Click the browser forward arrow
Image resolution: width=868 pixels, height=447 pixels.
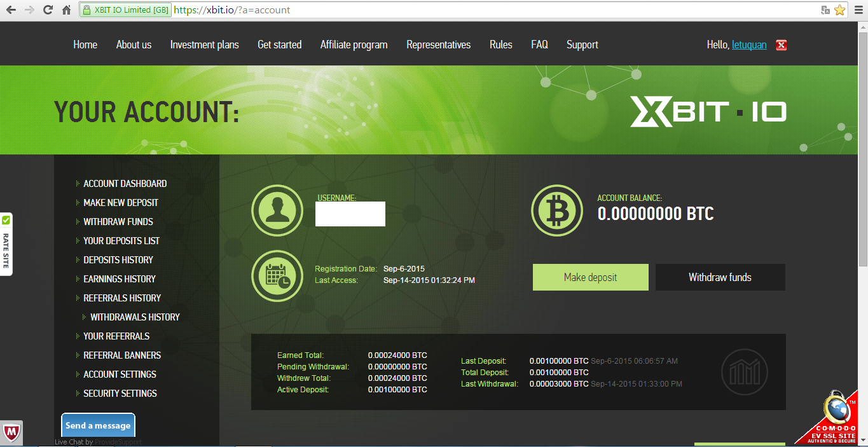pyautogui.click(x=29, y=10)
